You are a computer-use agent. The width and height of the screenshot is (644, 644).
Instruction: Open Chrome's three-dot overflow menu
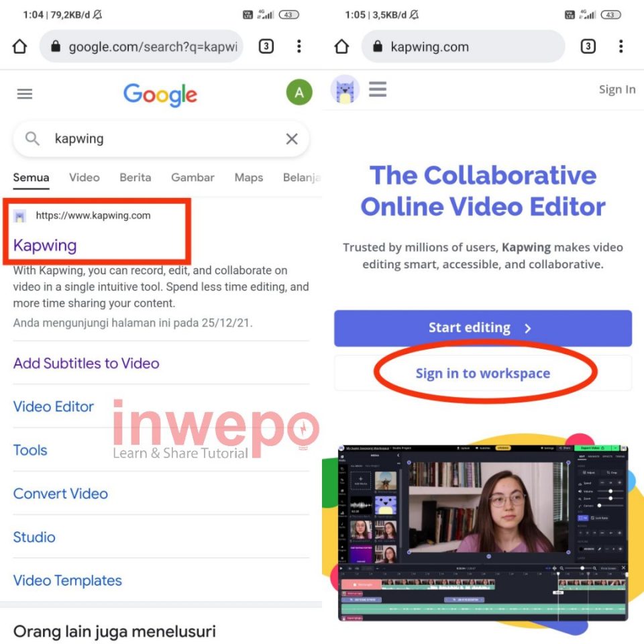(299, 46)
